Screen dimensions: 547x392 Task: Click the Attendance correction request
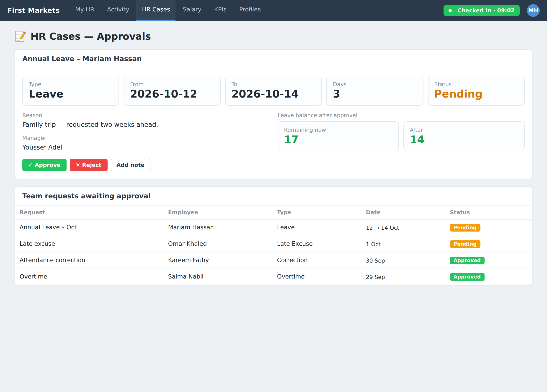coord(52,260)
